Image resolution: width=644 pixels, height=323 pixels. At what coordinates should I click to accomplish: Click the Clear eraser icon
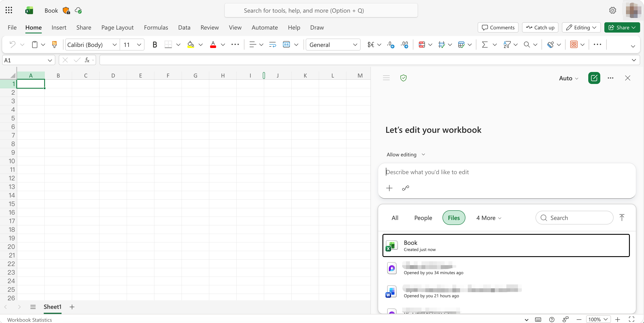pos(550,45)
